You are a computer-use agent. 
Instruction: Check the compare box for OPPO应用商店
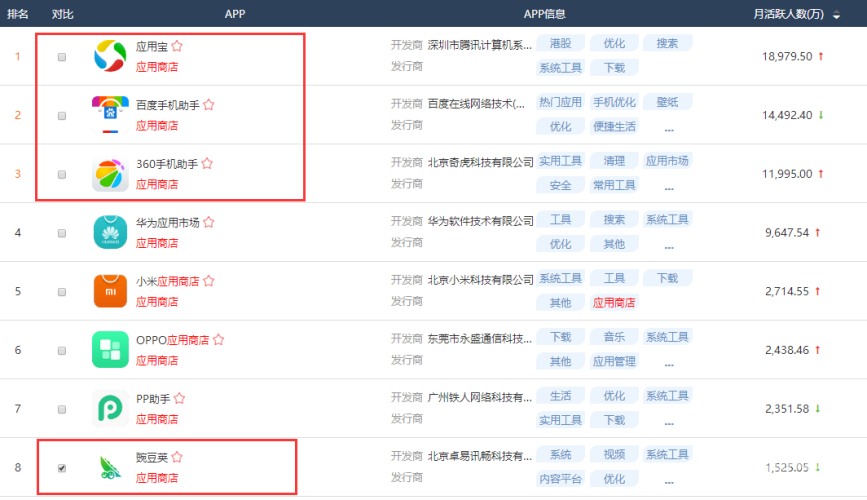[62, 351]
